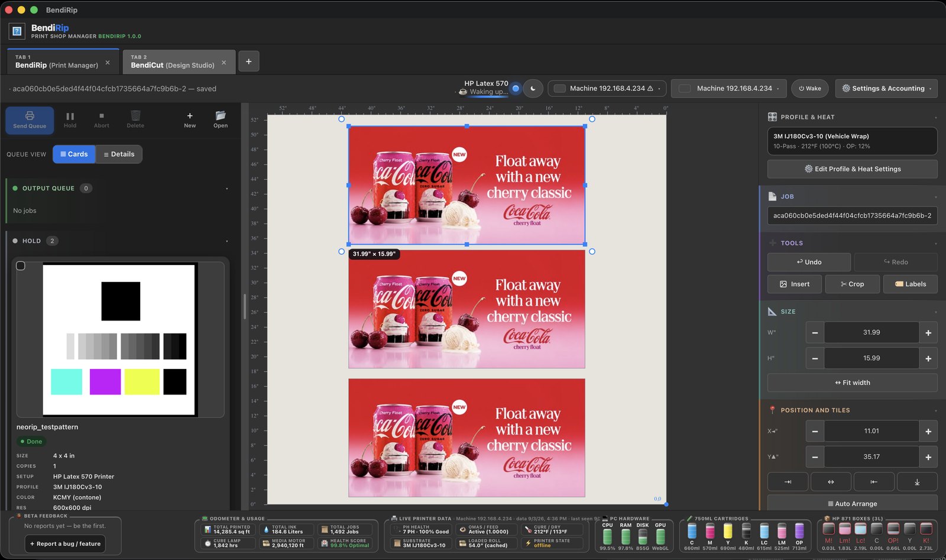Align right using the arrow-to-bar icon
This screenshot has height=560, width=946.
(788, 482)
